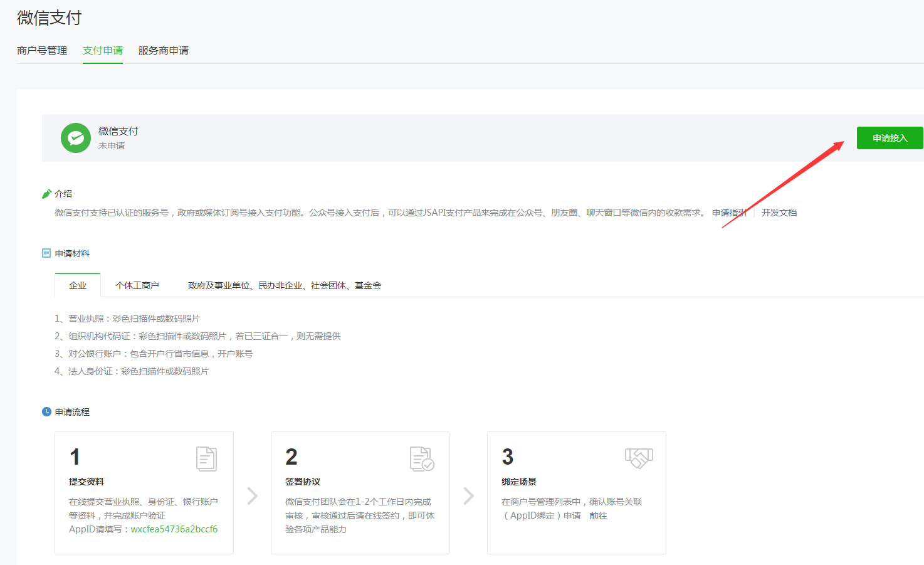The image size is (924, 565).
Task: Open the 申请指引 link
Action: point(728,213)
